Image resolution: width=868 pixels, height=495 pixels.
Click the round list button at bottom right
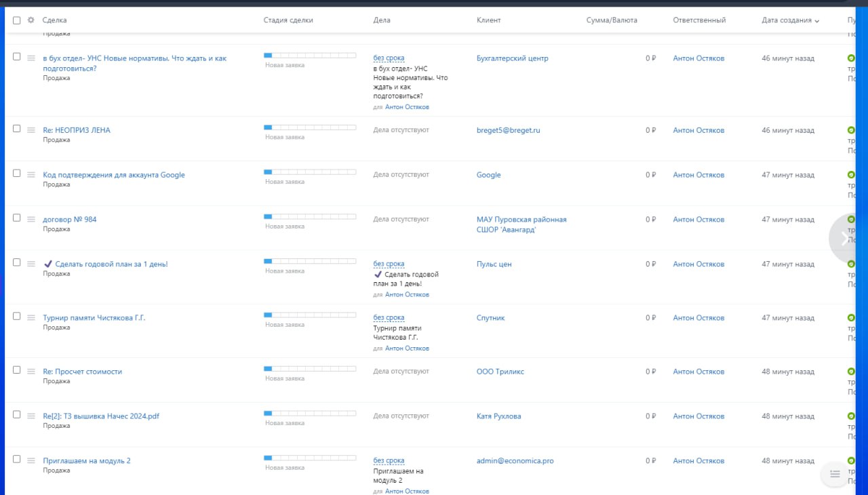tap(835, 473)
